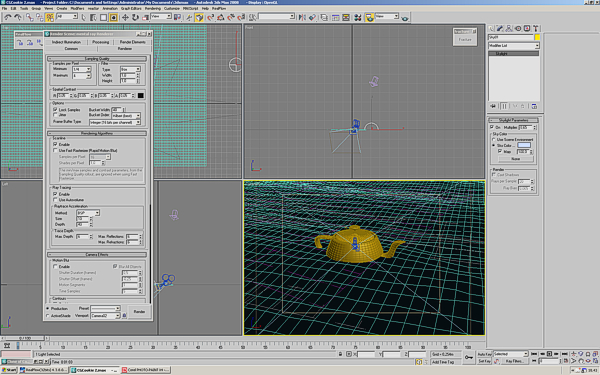
Task: Switch to the Create command panel tab
Action: point(492,28)
